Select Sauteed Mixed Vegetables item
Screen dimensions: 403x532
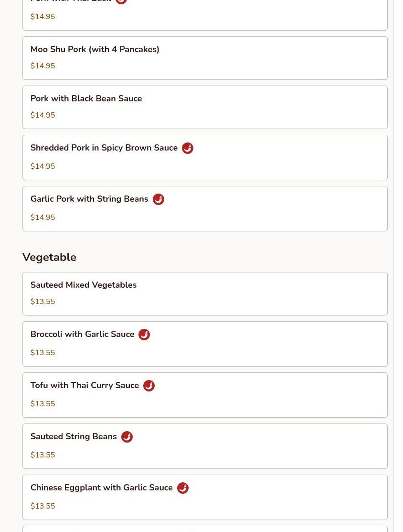[83, 285]
